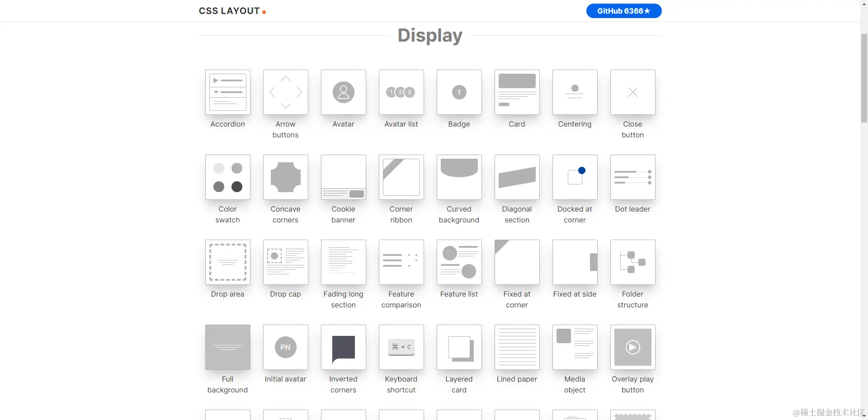Click the Accordion text label

tap(228, 124)
